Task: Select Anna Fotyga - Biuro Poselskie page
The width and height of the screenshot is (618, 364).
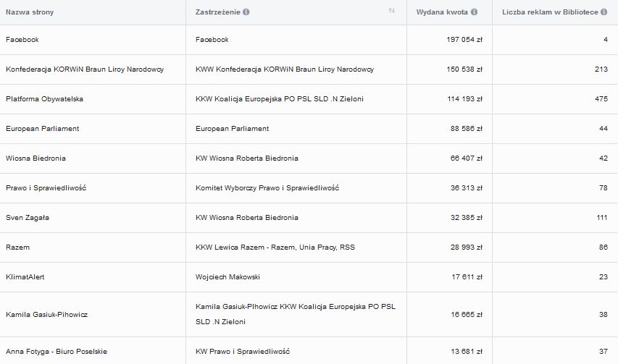Action: (57, 352)
